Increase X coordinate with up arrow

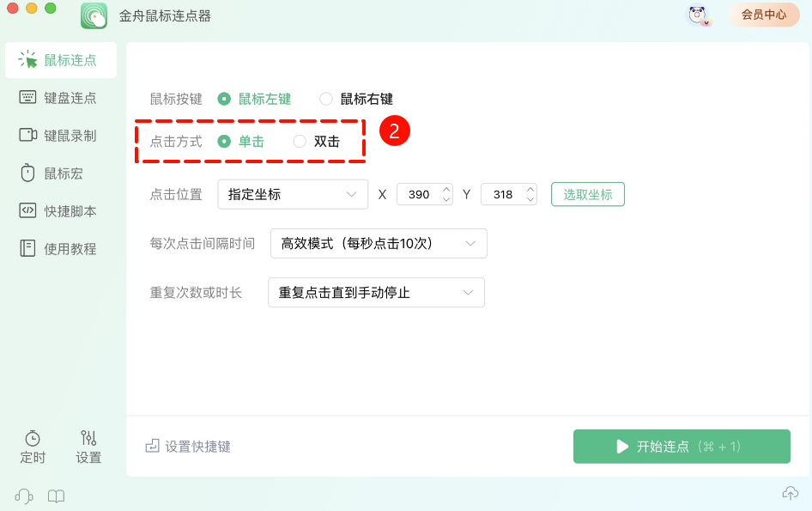[446, 189]
